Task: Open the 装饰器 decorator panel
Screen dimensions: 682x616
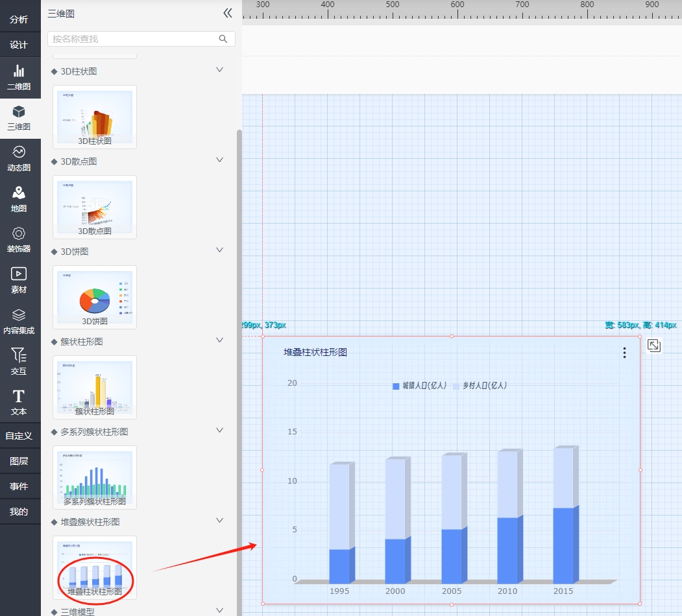Action: 19,240
